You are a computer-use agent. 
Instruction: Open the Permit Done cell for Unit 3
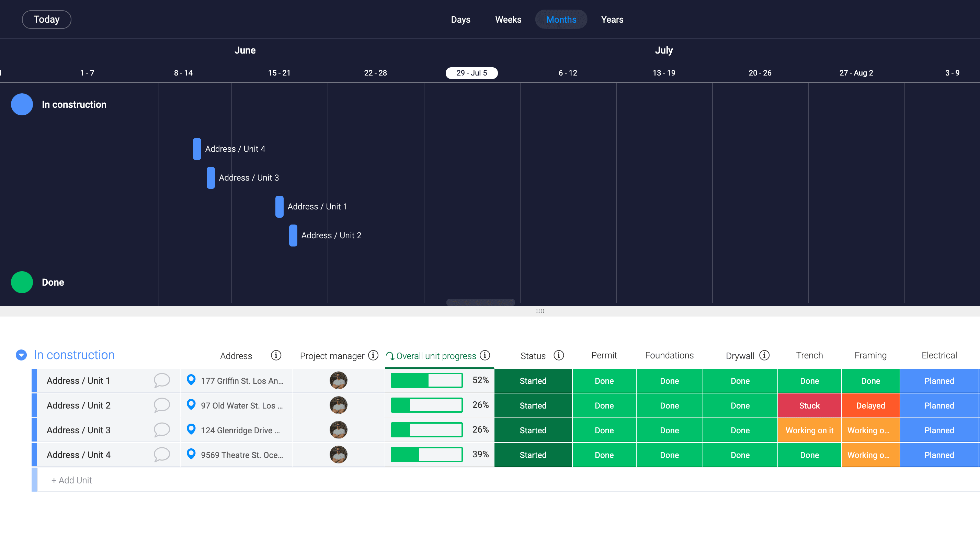tap(604, 430)
